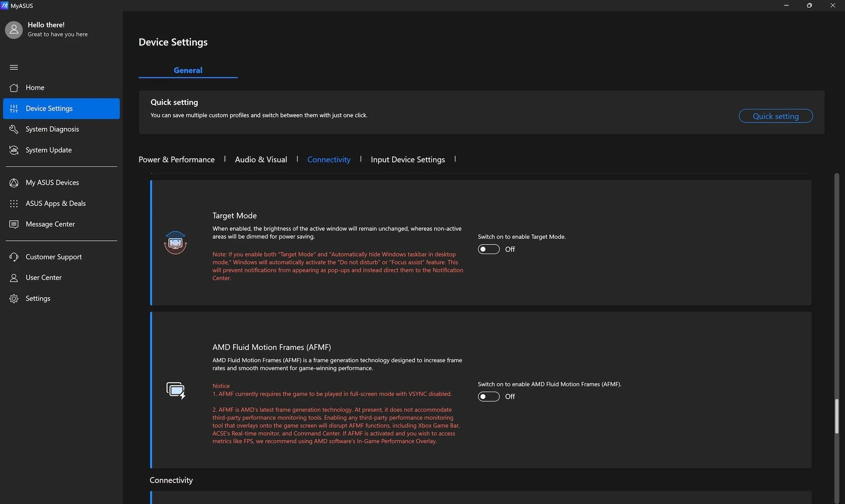Click the Device Settings sliders icon
The image size is (845, 504).
(x=14, y=109)
